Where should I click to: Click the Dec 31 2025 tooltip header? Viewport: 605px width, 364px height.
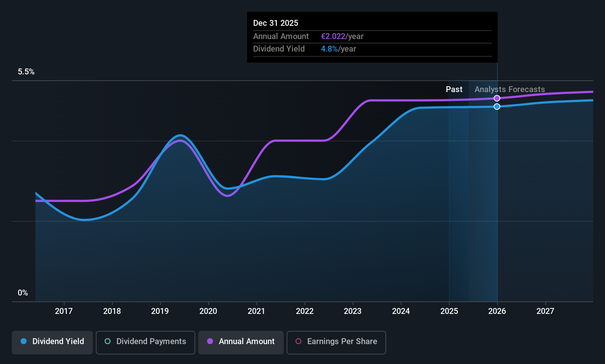point(276,23)
